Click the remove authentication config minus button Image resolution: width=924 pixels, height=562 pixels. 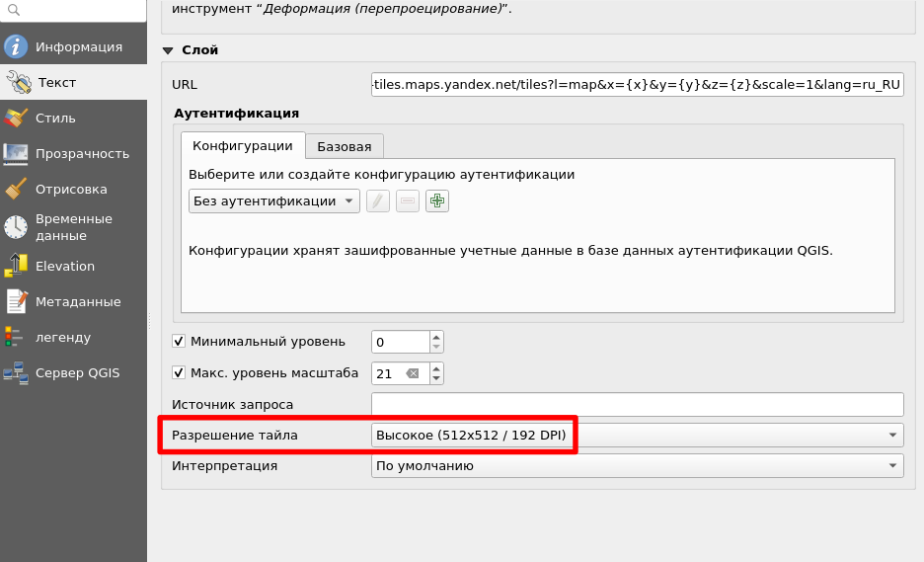click(x=407, y=201)
